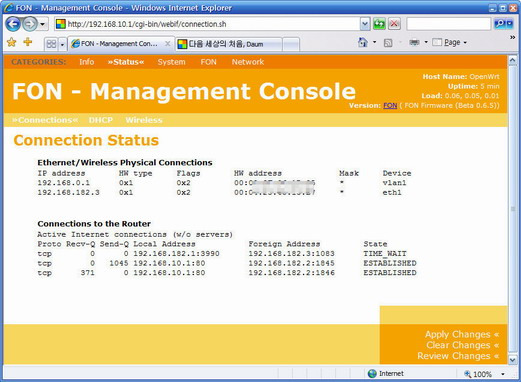Click the scrollbar up arrow
This screenshot has width=521, height=382.
[513, 60]
